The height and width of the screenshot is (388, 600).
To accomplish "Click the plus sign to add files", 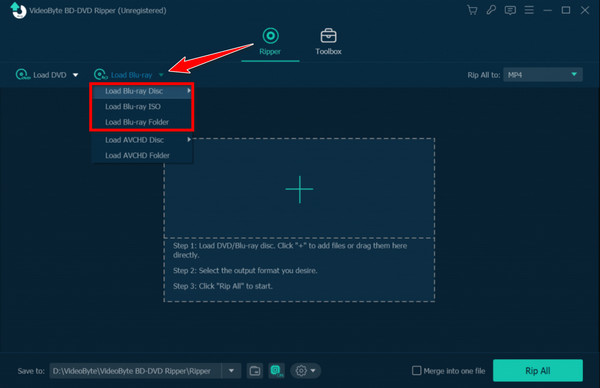I will tap(299, 189).
